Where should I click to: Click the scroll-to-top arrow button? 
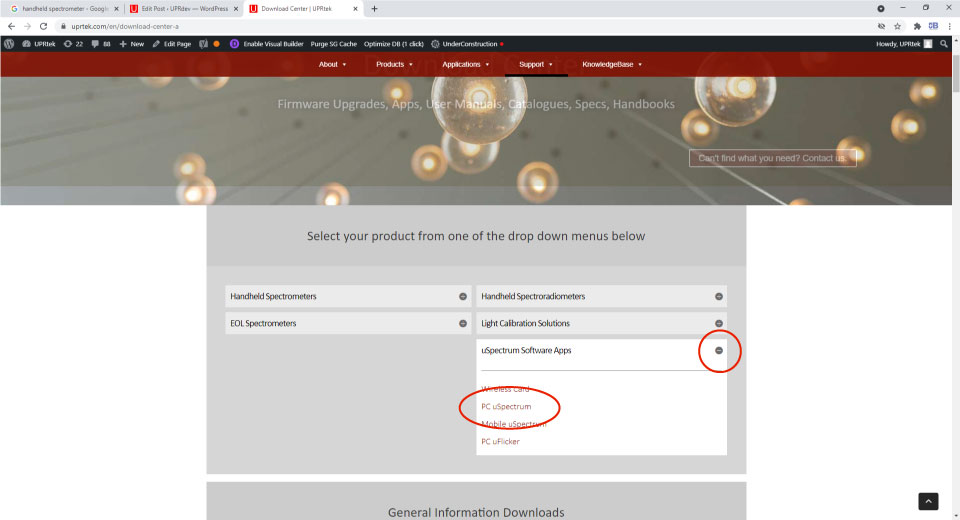[928, 501]
